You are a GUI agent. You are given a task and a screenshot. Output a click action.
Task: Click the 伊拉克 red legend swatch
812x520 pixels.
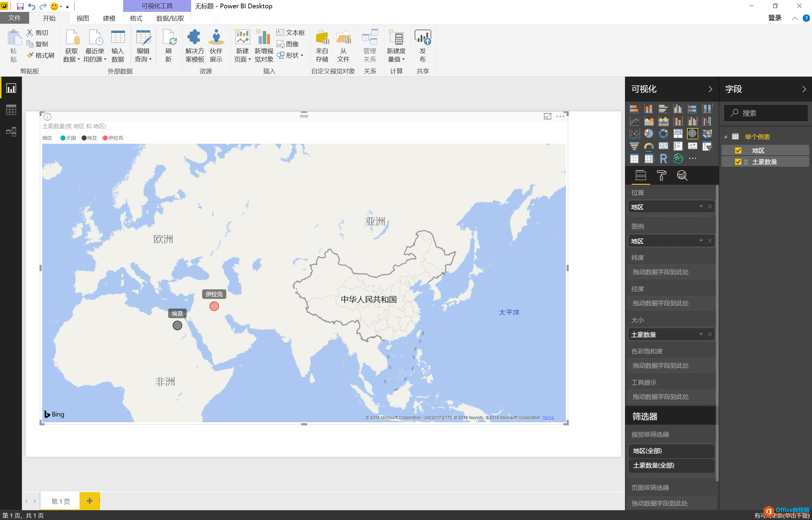105,138
